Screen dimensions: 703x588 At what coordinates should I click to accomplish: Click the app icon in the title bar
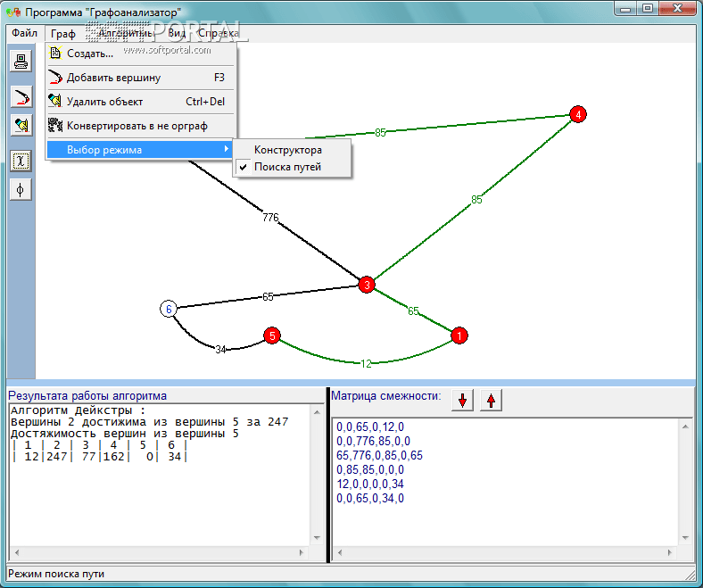[13, 12]
